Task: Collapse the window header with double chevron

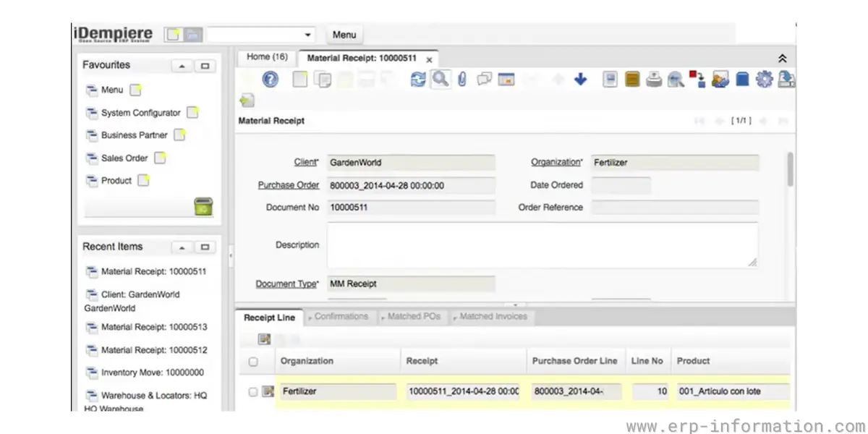Action: (x=782, y=59)
